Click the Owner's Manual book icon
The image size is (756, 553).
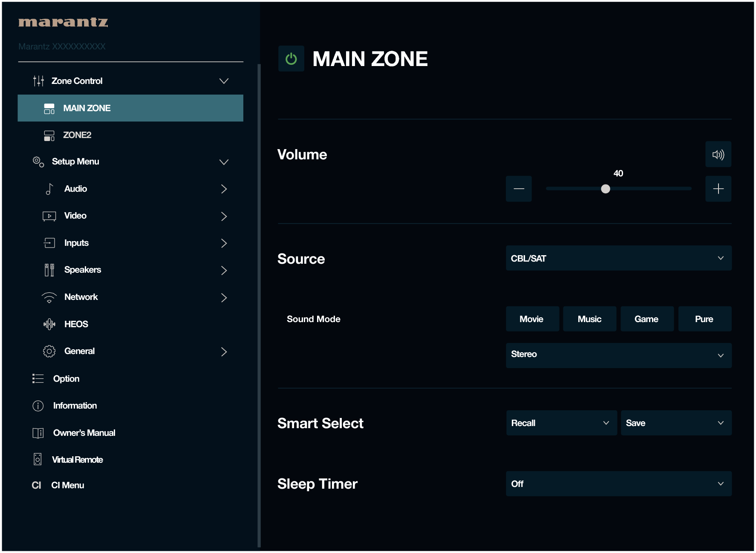click(38, 433)
